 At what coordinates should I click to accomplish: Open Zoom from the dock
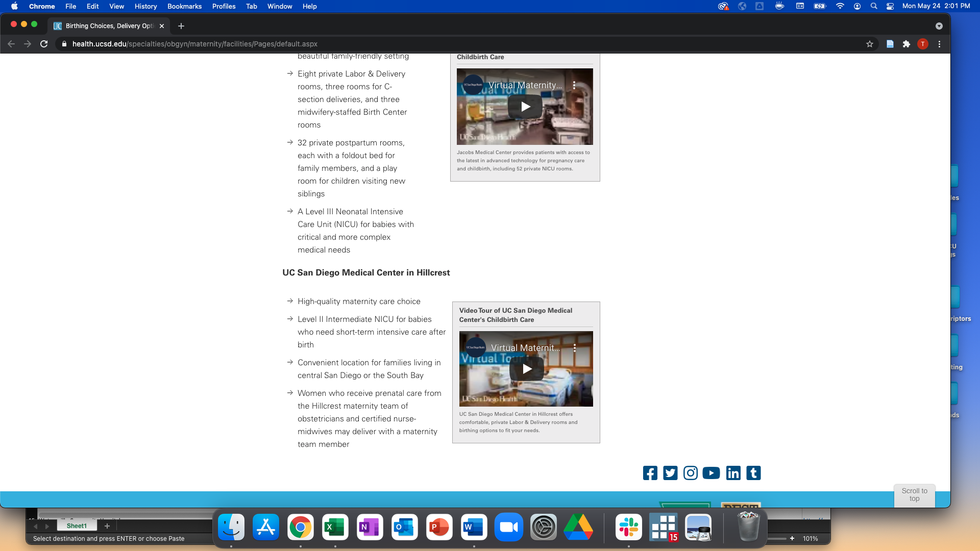click(x=508, y=527)
